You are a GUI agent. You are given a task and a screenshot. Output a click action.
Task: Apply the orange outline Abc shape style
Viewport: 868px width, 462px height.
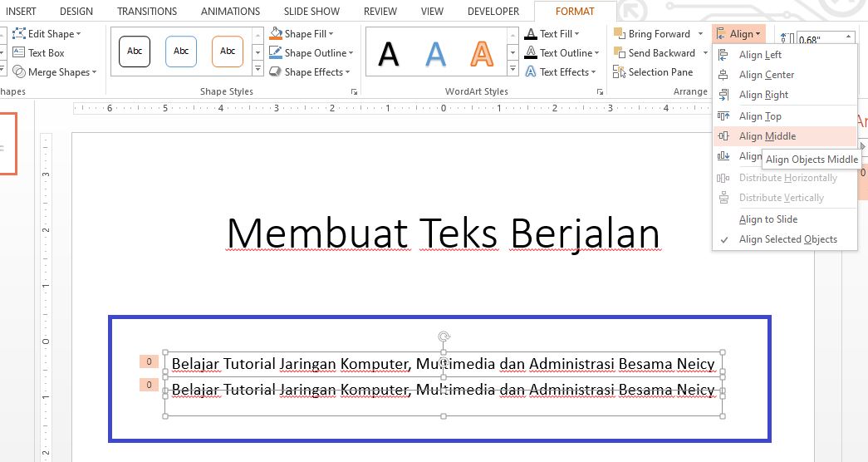pyautogui.click(x=228, y=52)
